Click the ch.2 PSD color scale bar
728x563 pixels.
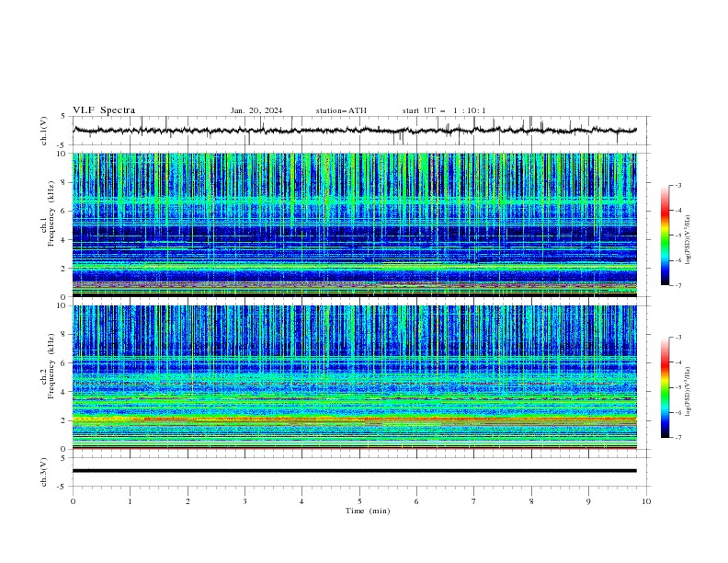click(x=665, y=387)
